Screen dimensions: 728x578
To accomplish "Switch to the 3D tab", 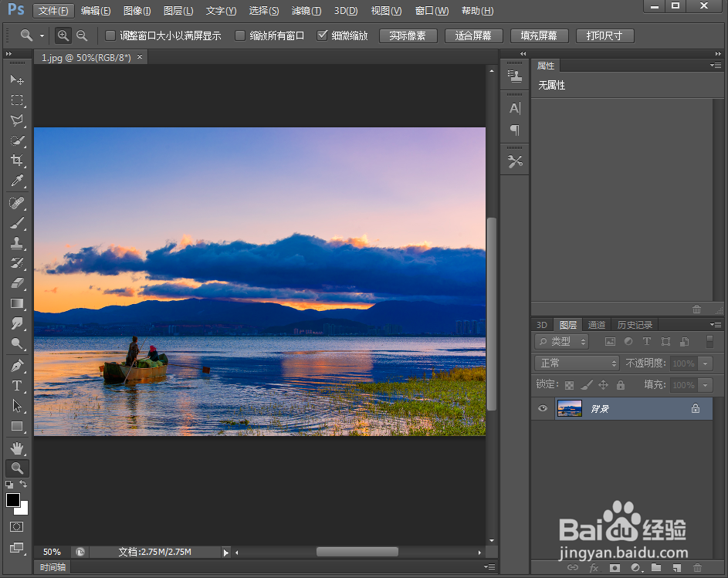I will tap(541, 325).
